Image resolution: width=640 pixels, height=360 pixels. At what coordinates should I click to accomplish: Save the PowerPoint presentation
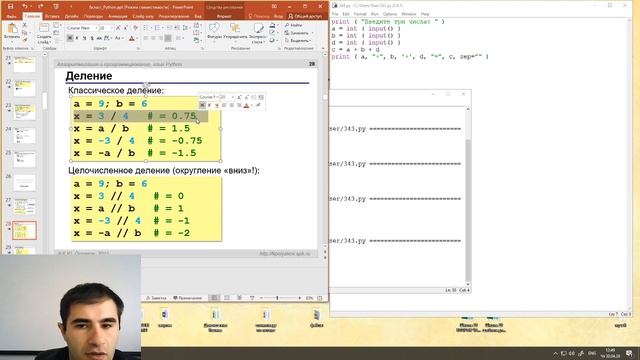11,7
